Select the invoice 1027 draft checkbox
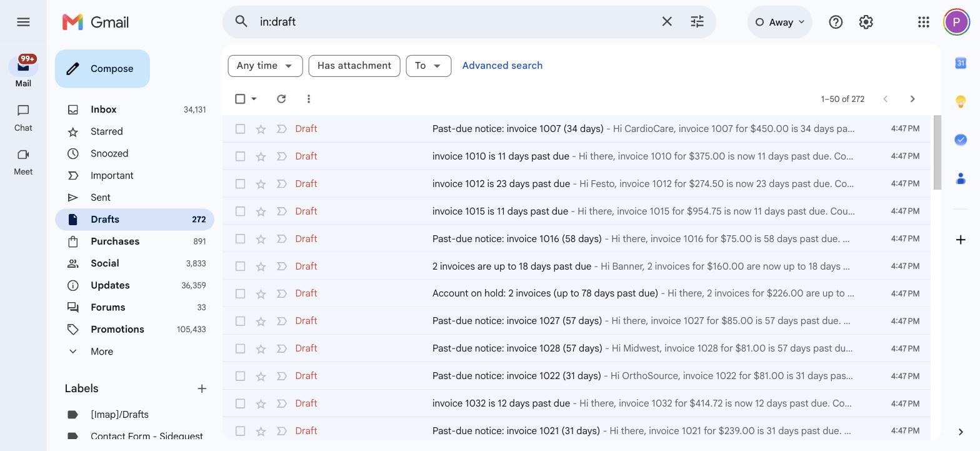980x451 pixels. click(x=240, y=321)
